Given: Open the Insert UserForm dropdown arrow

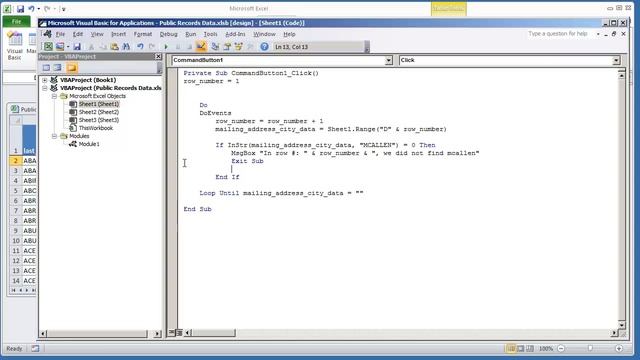Looking at the screenshot, I should [x=68, y=47].
